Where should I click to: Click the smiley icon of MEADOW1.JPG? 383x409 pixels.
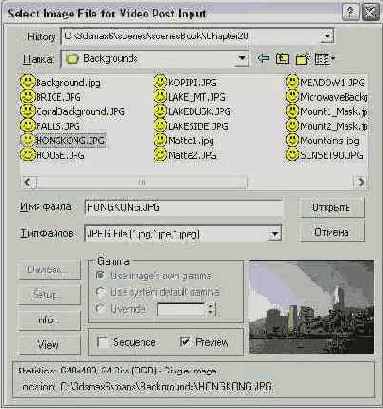coord(292,82)
